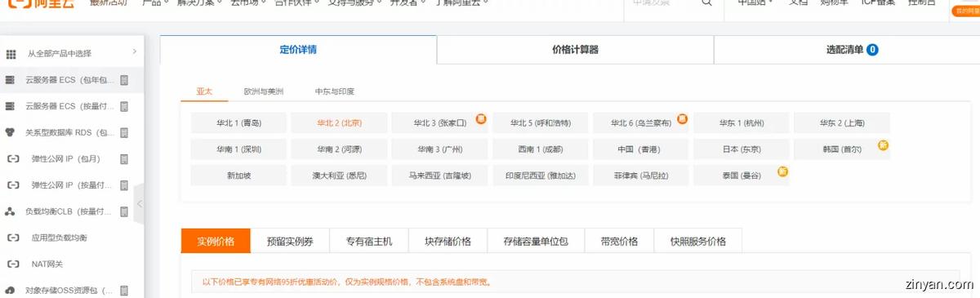Viewport: 980px width, 298px height.
Task: Choose region 澳大利亚 (悉尼)
Action: [339, 176]
